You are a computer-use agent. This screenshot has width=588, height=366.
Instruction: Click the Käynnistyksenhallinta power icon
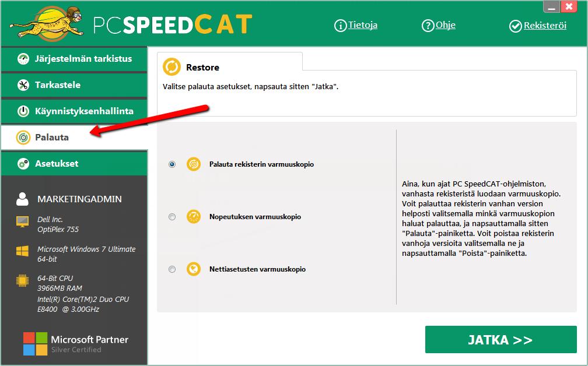click(x=23, y=111)
